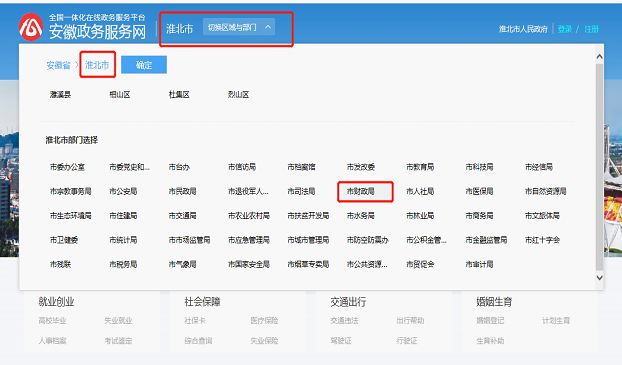The width and height of the screenshot is (622, 365).
Task: Select department 市经信局
Action: pos(539,167)
